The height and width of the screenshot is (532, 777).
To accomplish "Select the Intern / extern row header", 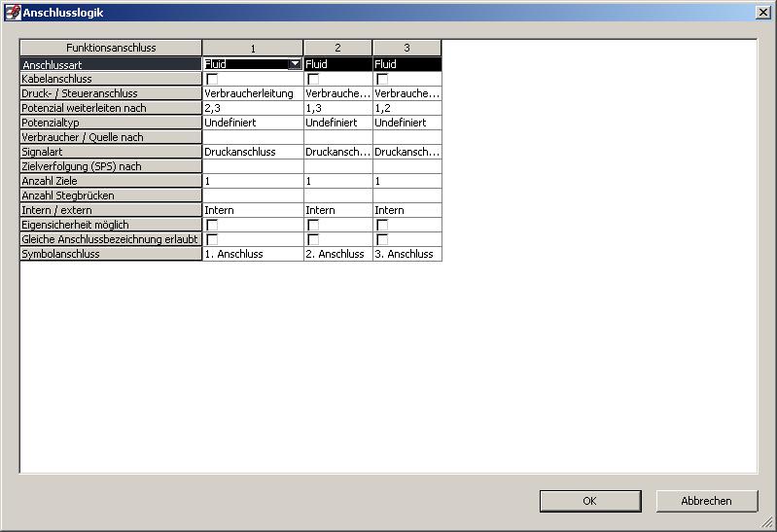I will point(111,210).
